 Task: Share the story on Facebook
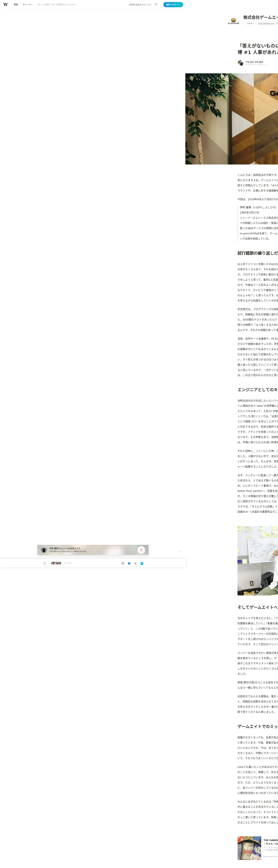point(129,563)
